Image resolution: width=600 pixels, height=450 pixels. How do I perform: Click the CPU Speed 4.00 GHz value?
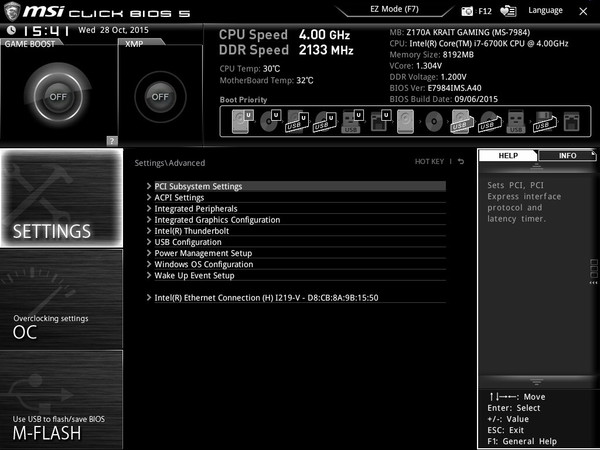(x=324, y=35)
